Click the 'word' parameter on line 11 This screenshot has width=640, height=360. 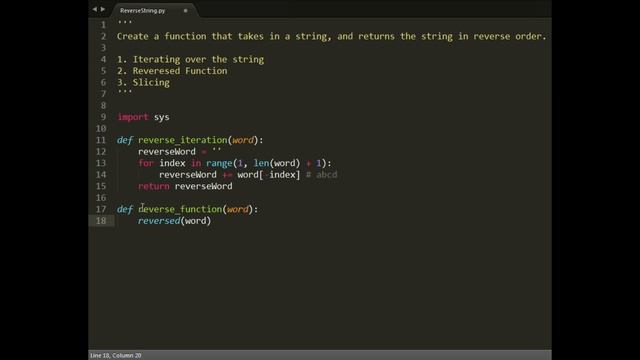pos(243,140)
